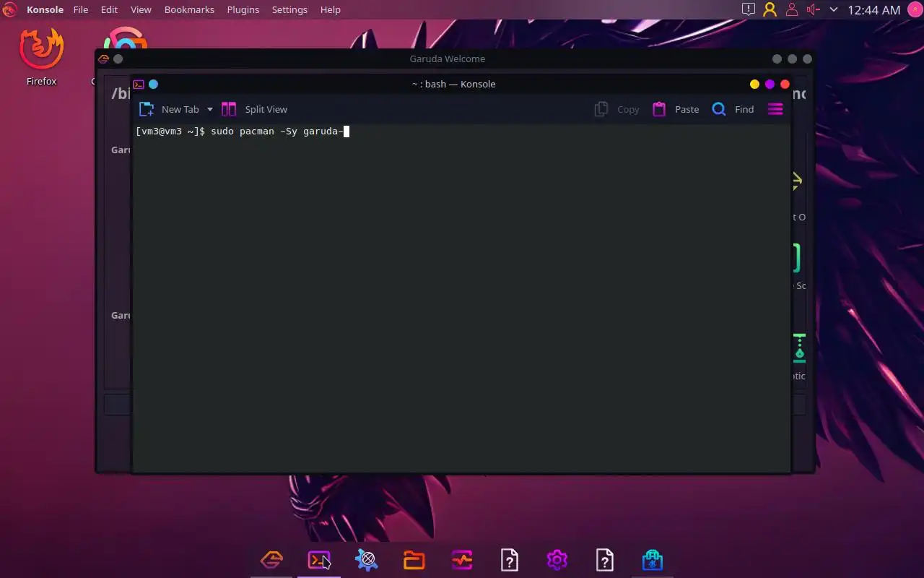
Task: Click the Copy toolbar button
Action: coord(617,109)
